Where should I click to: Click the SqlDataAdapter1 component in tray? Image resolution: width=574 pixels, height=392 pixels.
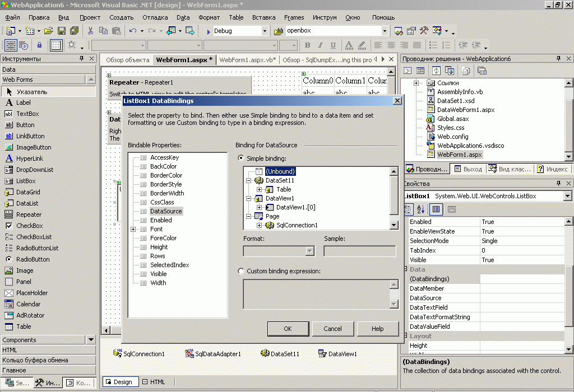click(x=212, y=353)
